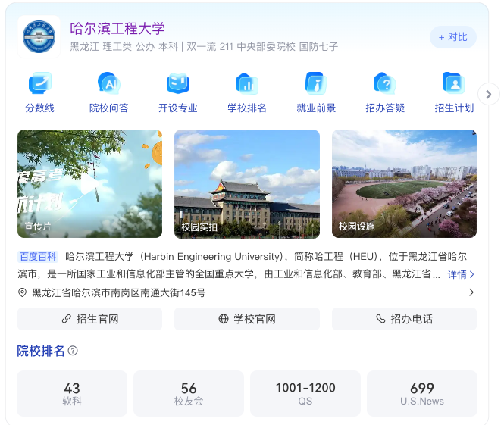Screen dimensions: 504x425
Task: Add school to comparison with 对比 button
Action: click(x=453, y=37)
